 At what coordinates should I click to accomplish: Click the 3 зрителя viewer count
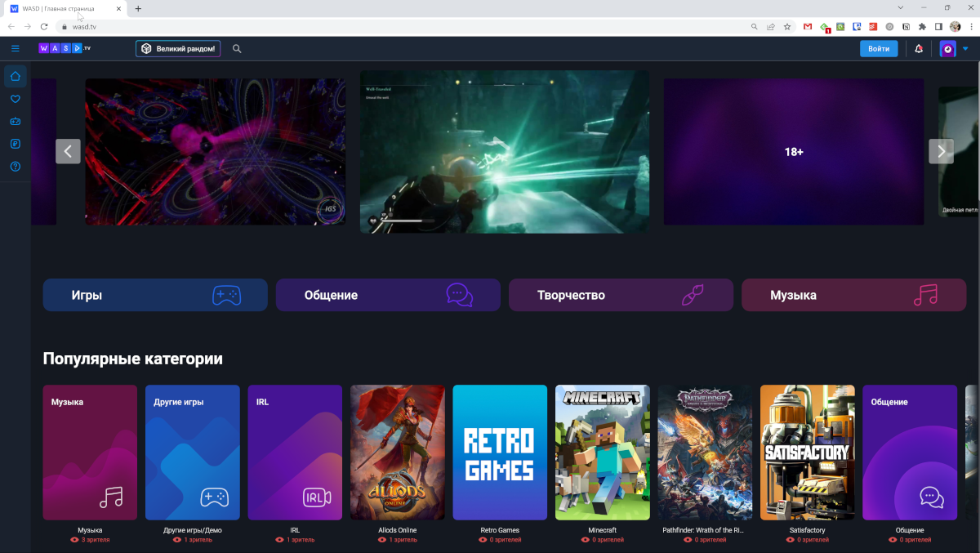pos(90,540)
